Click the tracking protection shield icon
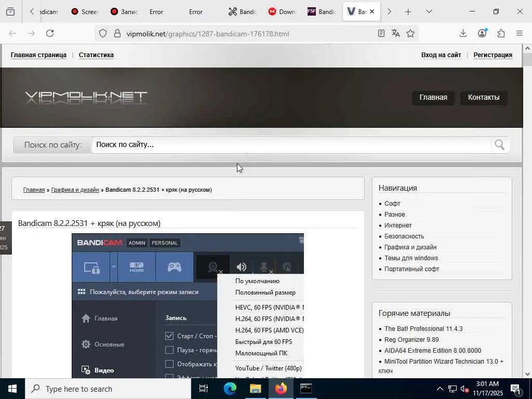 pyautogui.click(x=103, y=33)
